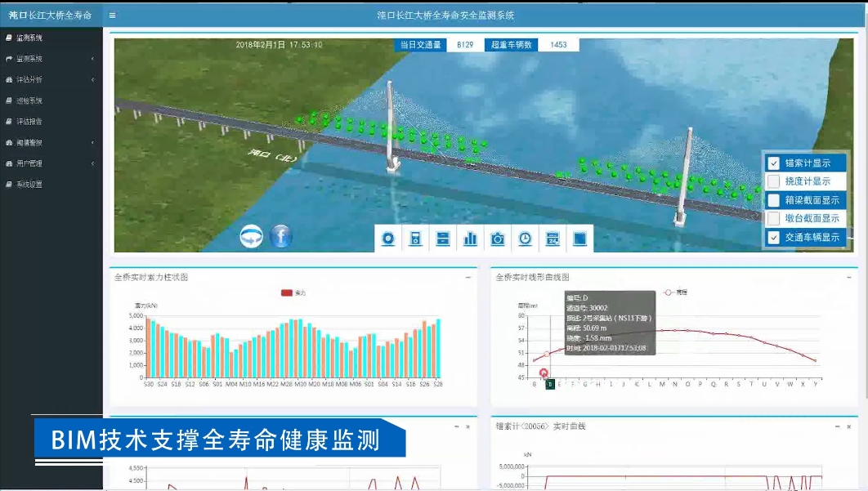Image resolution: width=868 pixels, height=491 pixels.
Task: Check the 挠度计显示 checkbox
Action: click(773, 181)
